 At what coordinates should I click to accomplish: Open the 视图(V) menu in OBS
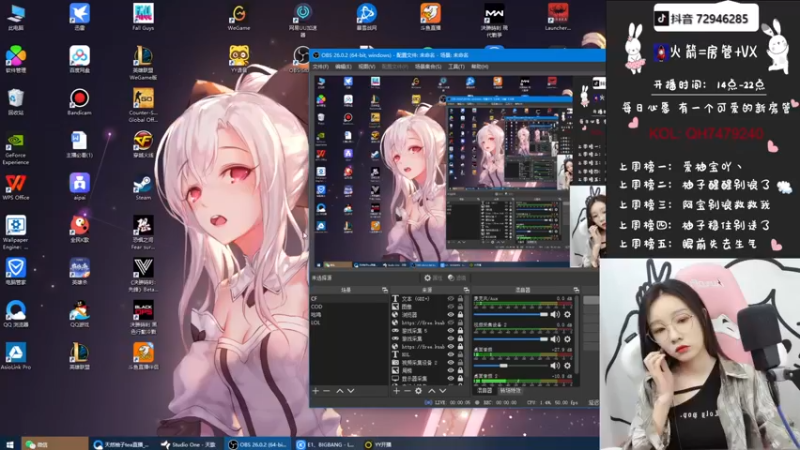coord(366,67)
